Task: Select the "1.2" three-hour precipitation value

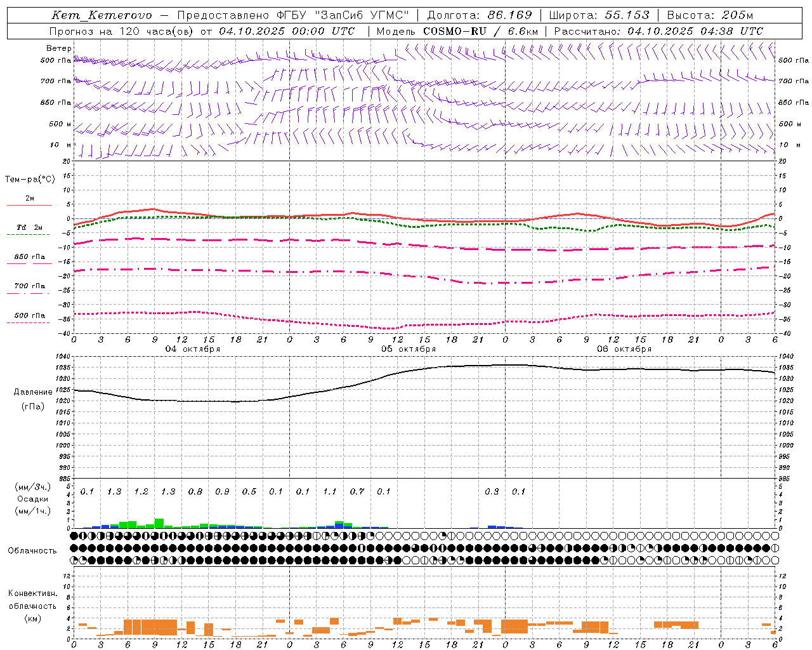Action: 141,492
